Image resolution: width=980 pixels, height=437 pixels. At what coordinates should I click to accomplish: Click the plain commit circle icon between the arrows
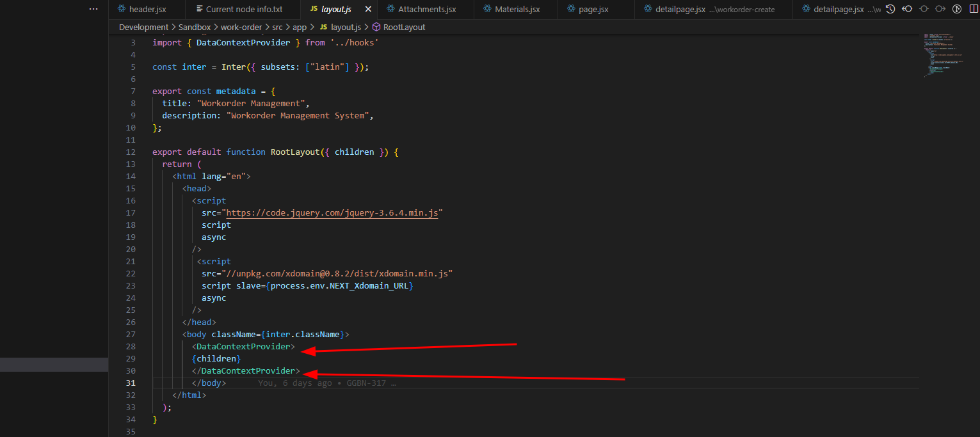point(924,10)
